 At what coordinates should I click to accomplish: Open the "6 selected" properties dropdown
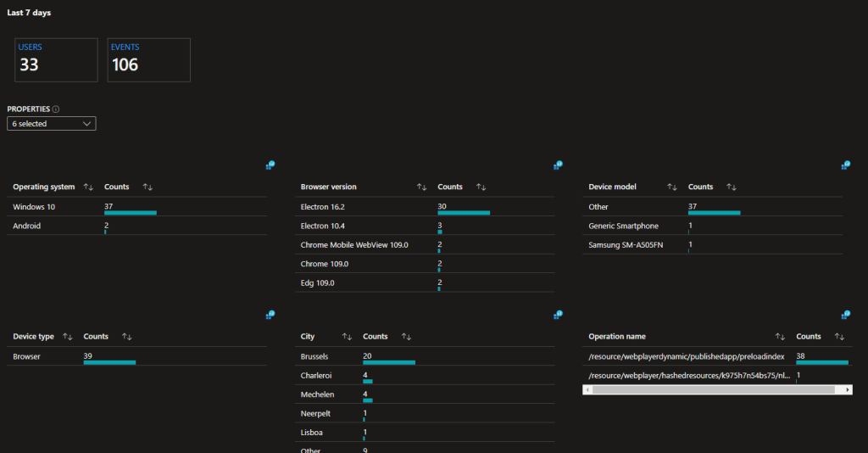51,124
